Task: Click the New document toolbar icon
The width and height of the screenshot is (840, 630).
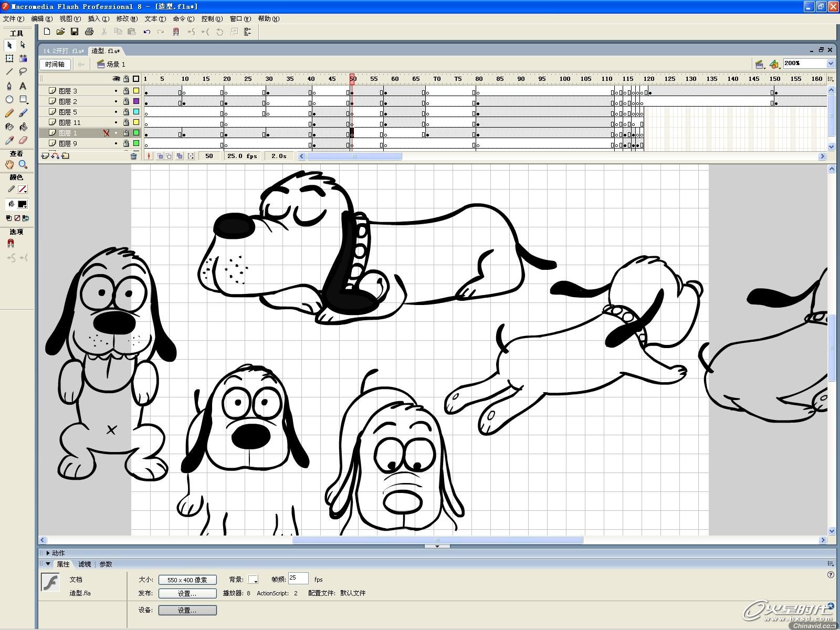Action: 47,31
